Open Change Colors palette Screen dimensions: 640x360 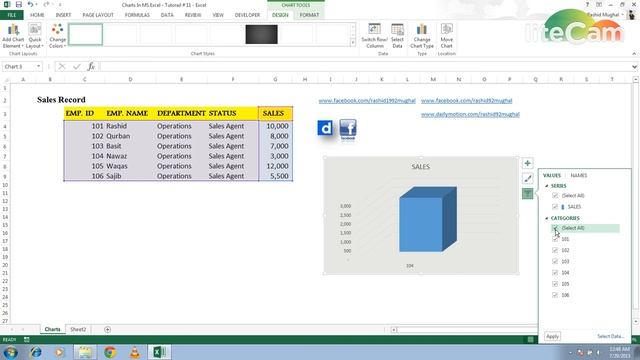coord(58,36)
